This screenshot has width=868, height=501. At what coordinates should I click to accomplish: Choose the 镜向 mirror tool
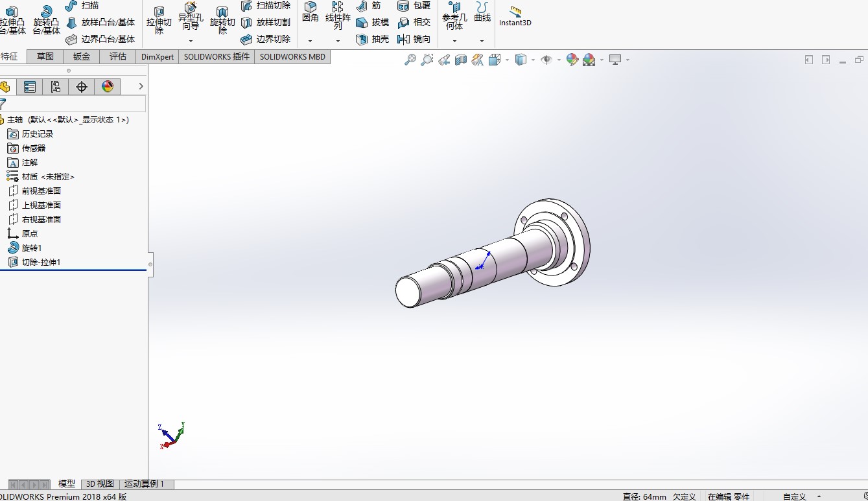click(414, 40)
